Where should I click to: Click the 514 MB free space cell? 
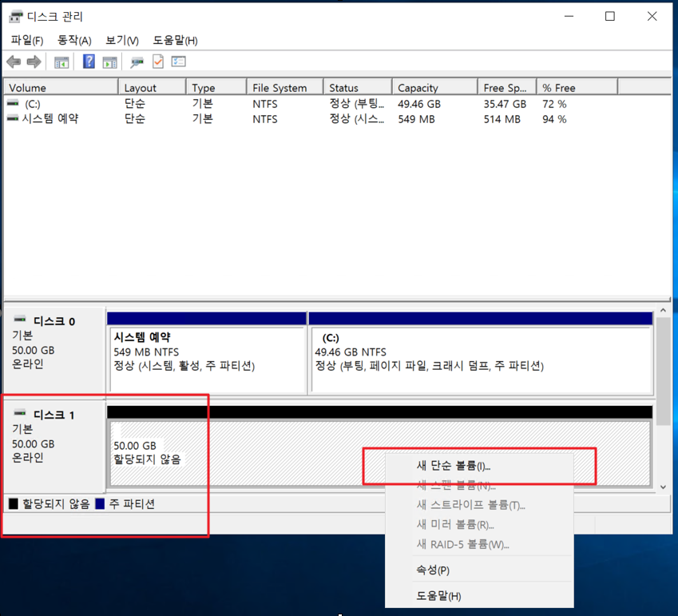[x=502, y=119]
